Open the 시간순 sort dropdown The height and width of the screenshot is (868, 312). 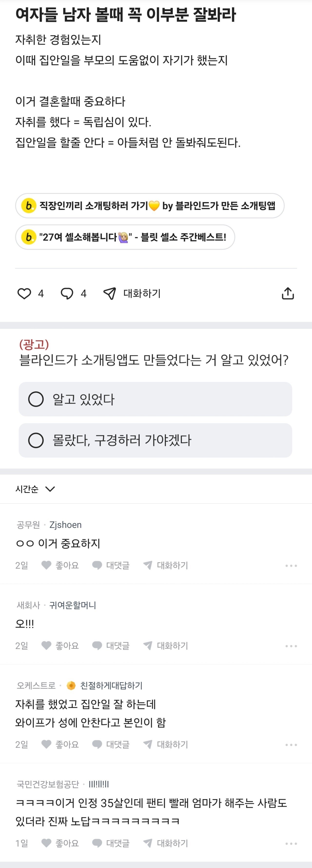click(x=35, y=489)
